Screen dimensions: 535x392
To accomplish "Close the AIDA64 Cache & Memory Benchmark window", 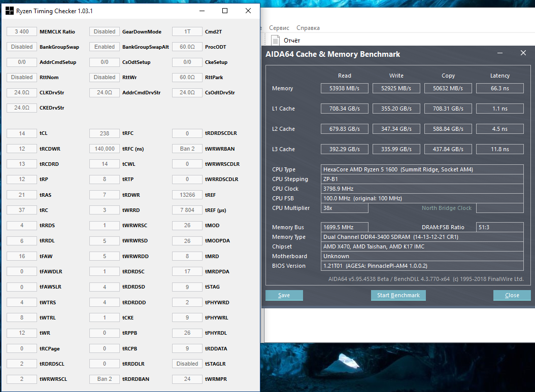I will [x=523, y=53].
